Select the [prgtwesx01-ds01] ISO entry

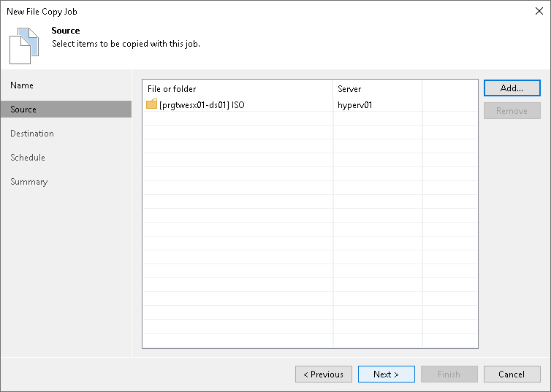point(202,105)
